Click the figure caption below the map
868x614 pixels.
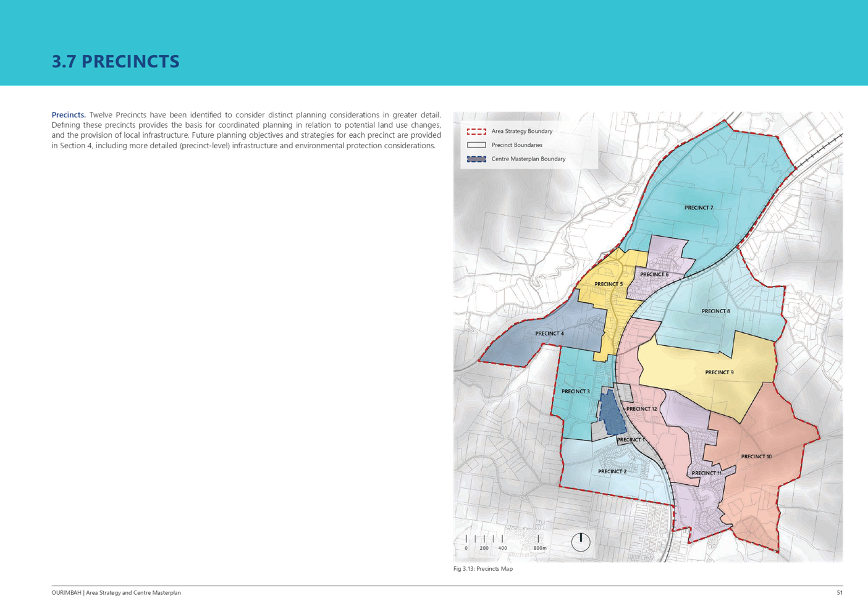483,569
